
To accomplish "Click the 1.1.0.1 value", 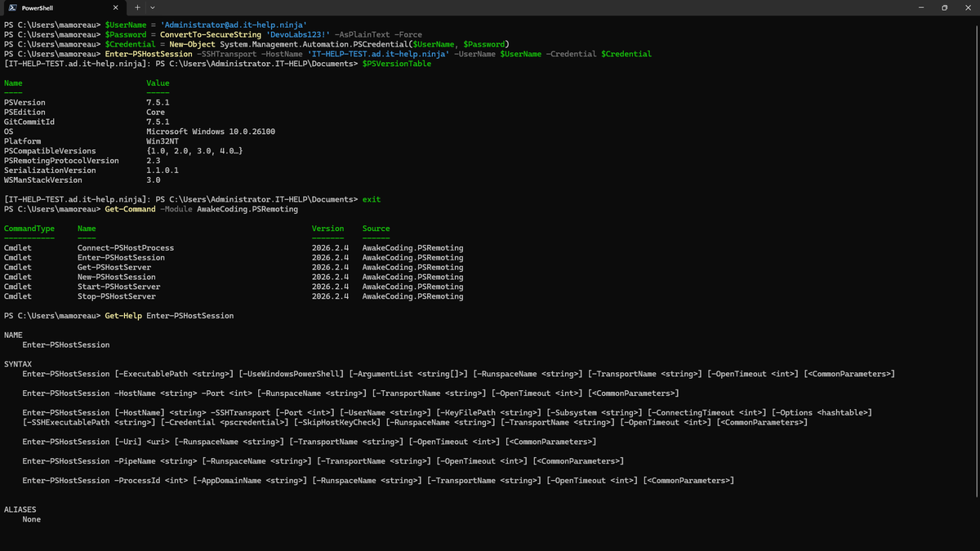I will 163,171.
